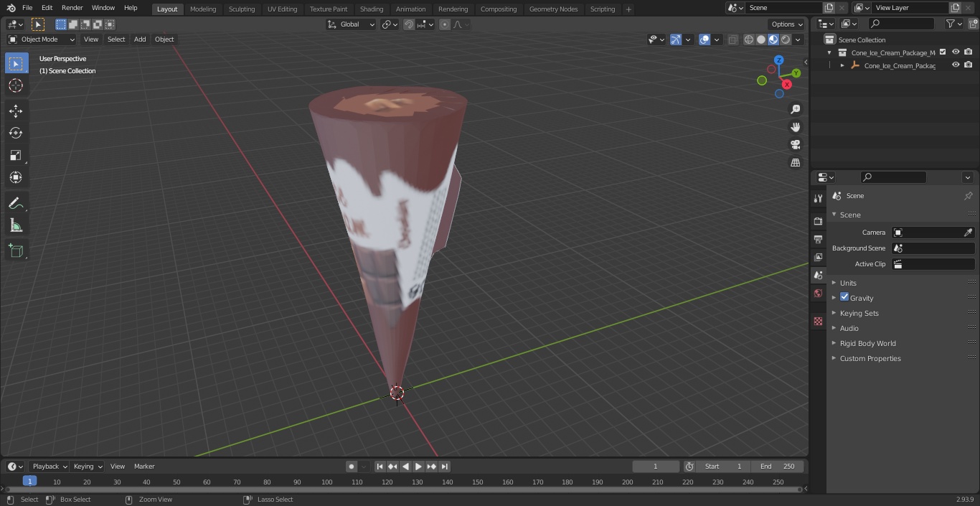
Task: Toggle the camera view icon
Action: (795, 145)
